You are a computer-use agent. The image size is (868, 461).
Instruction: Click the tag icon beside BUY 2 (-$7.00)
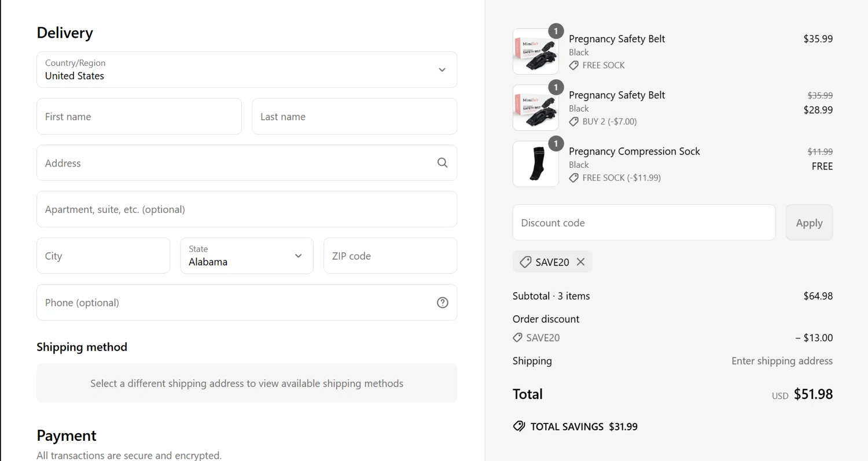point(573,121)
